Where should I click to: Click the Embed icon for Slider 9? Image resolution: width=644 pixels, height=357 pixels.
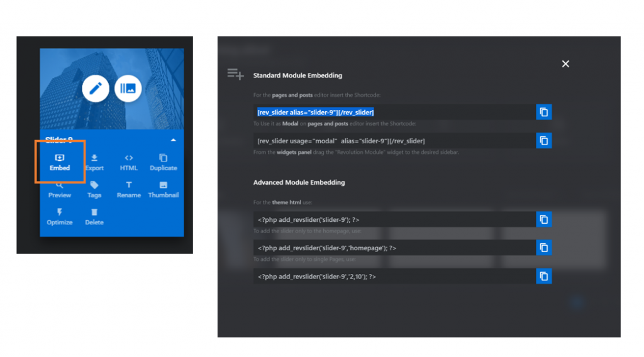click(x=60, y=162)
